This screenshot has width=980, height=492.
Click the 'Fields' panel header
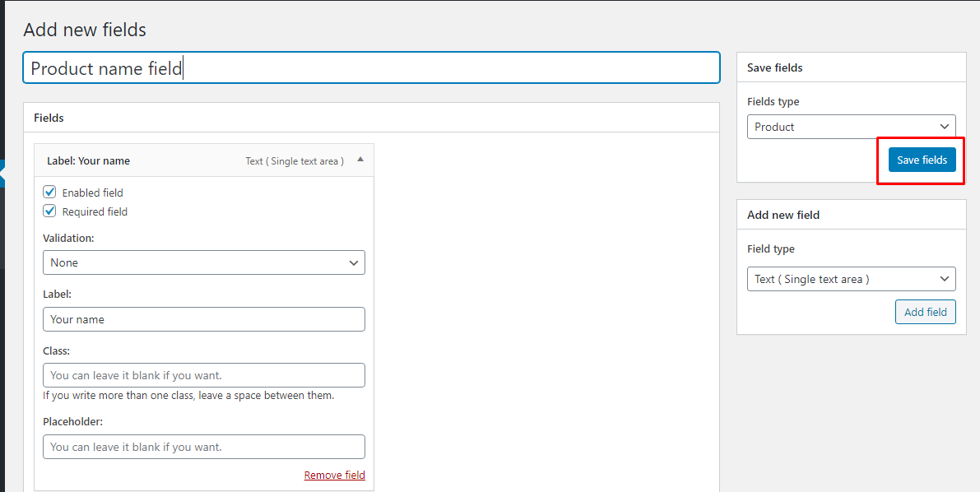tap(49, 118)
